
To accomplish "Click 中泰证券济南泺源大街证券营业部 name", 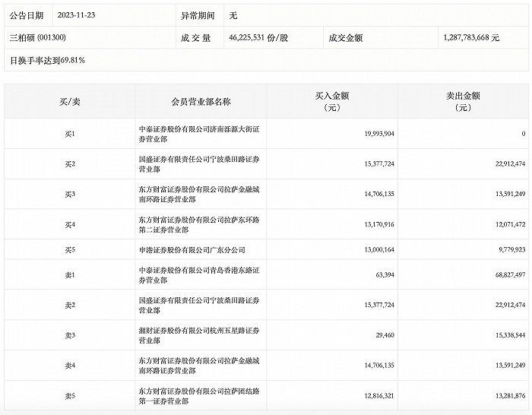I will pos(199,134).
